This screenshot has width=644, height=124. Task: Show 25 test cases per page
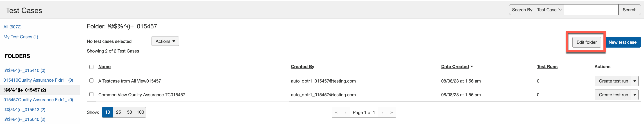pos(118,112)
